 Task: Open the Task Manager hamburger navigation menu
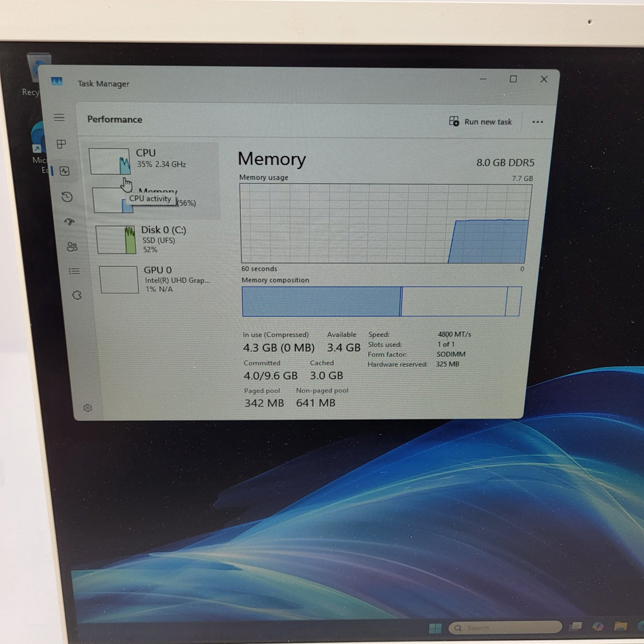click(x=59, y=118)
